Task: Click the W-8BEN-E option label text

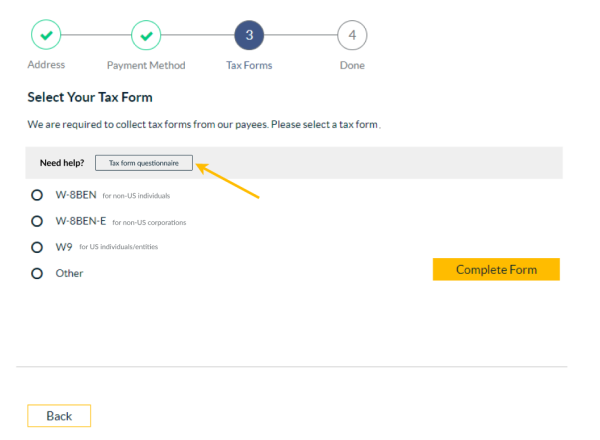Action: pos(81,221)
